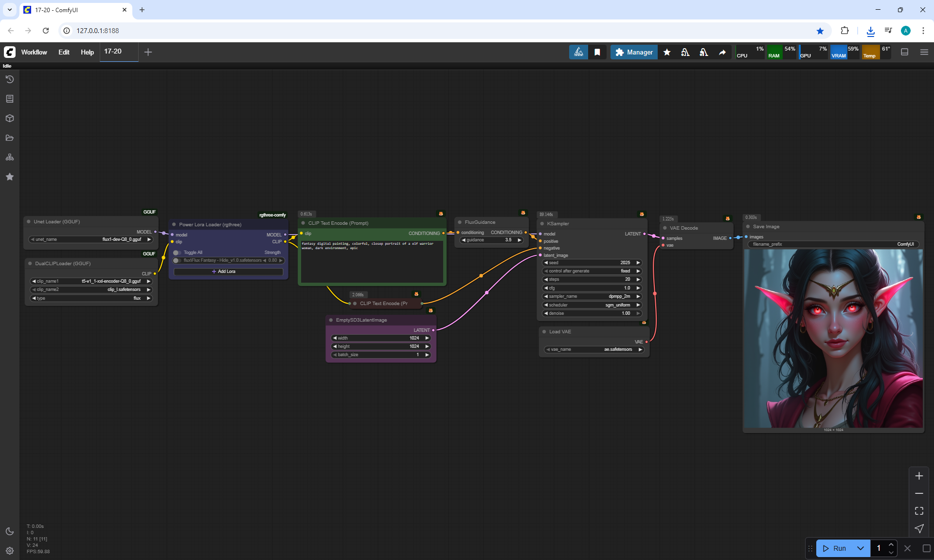Click the guidance 3.5 value slider
The height and width of the screenshot is (560, 934).
492,240
